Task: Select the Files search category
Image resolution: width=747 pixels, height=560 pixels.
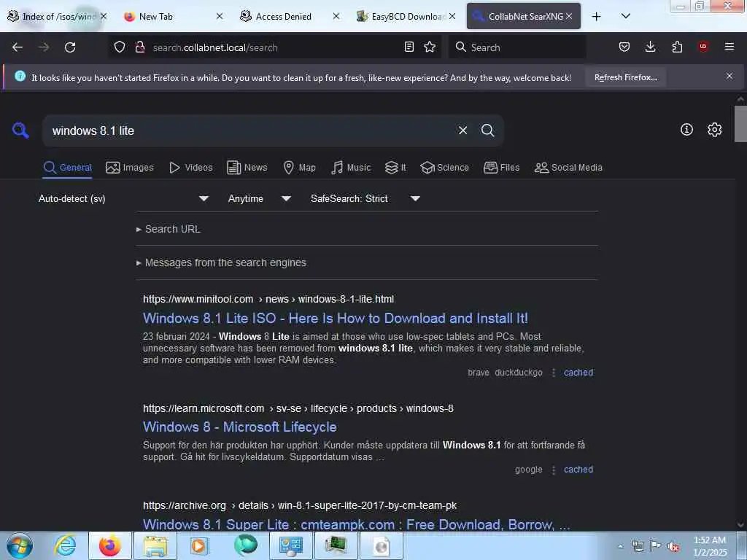Action: pyautogui.click(x=501, y=168)
